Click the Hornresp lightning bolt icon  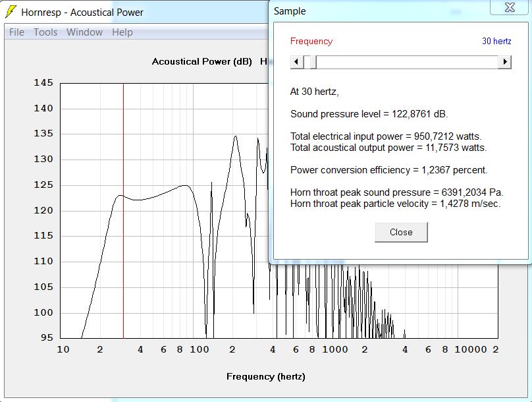[11, 12]
